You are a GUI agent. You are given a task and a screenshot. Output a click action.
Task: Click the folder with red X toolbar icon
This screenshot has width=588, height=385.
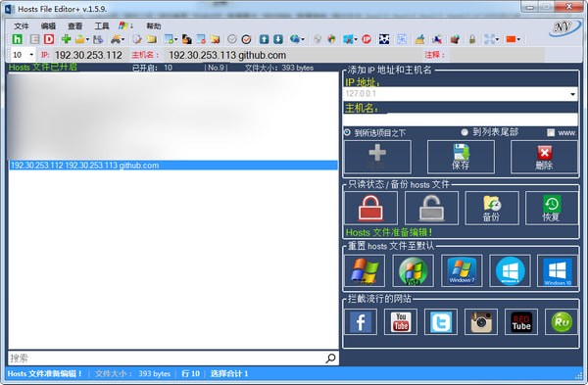(x=215, y=39)
